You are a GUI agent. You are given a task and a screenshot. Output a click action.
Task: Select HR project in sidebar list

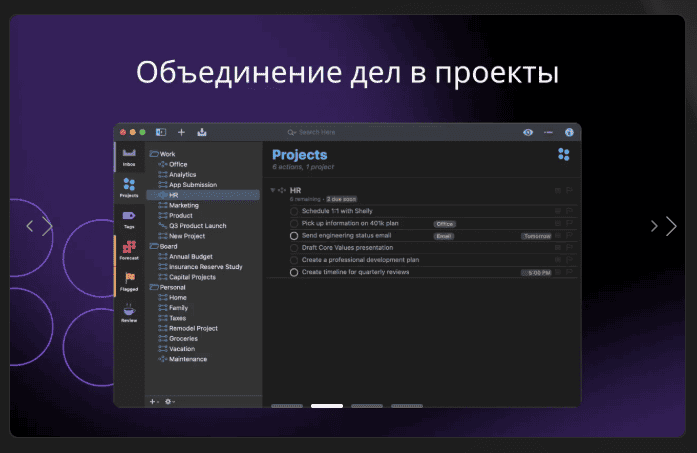203,195
